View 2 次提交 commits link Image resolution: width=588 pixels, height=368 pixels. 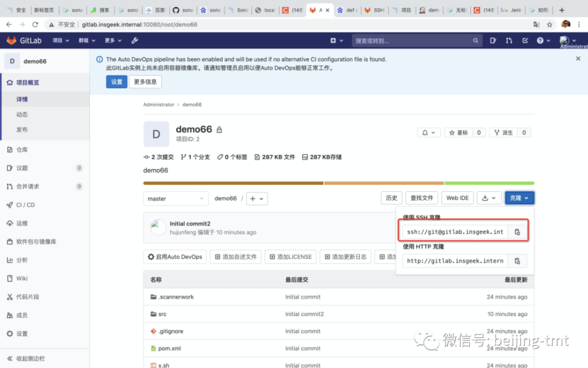point(159,157)
